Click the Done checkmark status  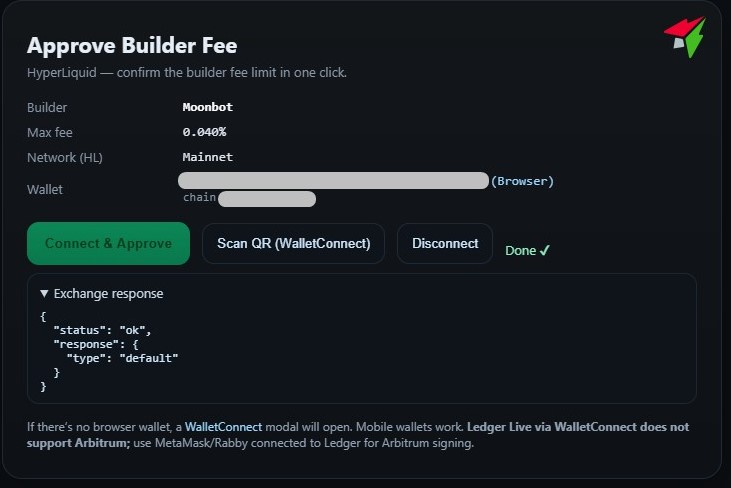click(528, 250)
